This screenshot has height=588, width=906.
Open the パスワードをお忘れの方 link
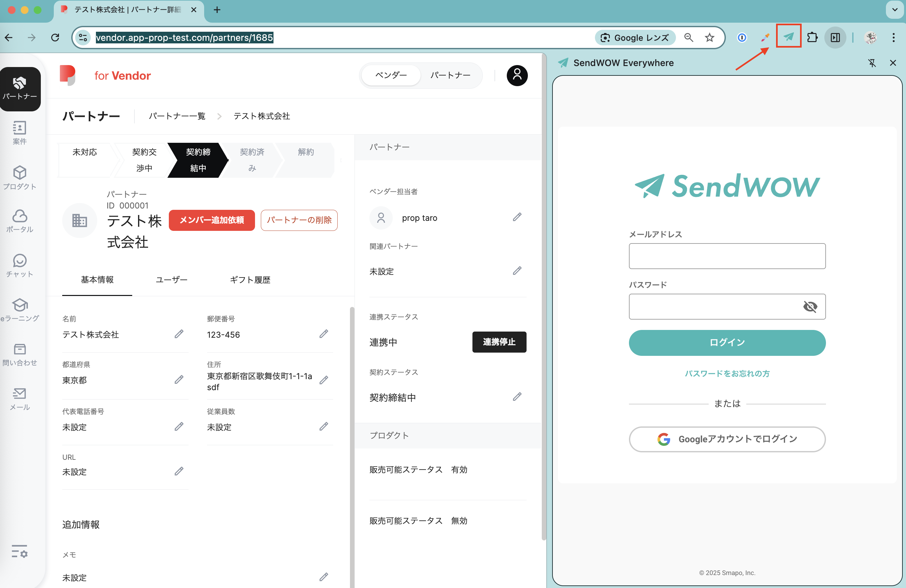(727, 373)
